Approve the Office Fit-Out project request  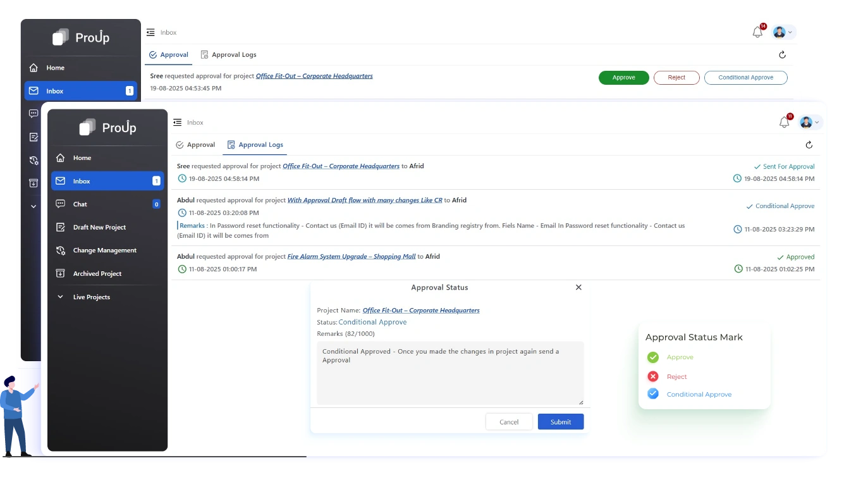point(623,77)
